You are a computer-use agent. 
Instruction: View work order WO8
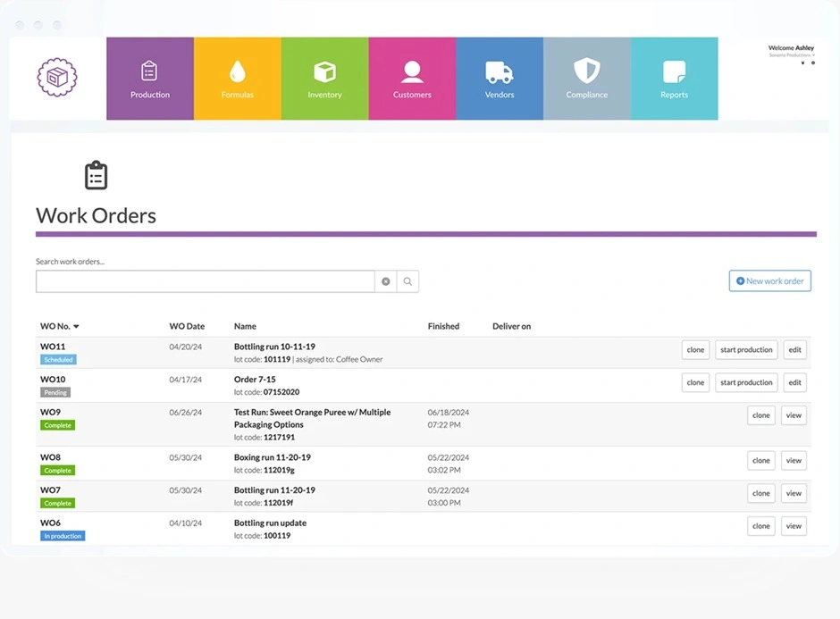coord(794,461)
